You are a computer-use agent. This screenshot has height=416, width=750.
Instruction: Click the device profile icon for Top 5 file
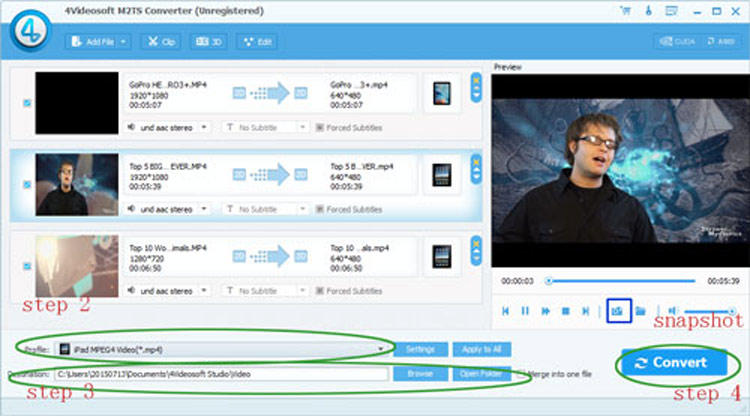(441, 175)
